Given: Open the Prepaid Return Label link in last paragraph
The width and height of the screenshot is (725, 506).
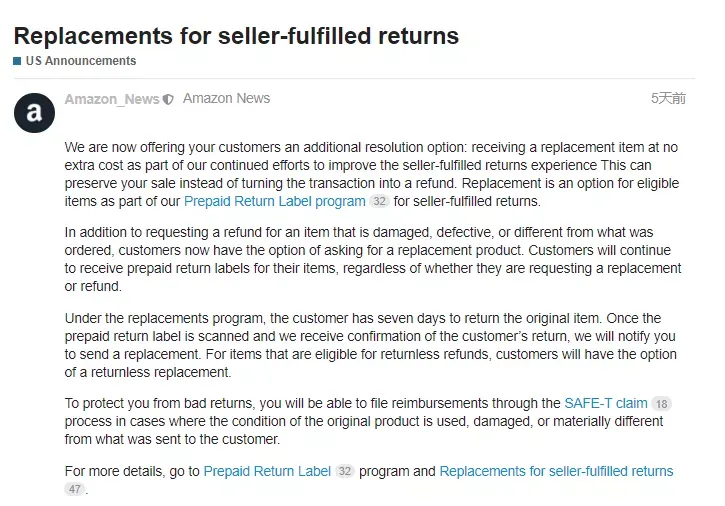Looking at the screenshot, I should point(267,471).
